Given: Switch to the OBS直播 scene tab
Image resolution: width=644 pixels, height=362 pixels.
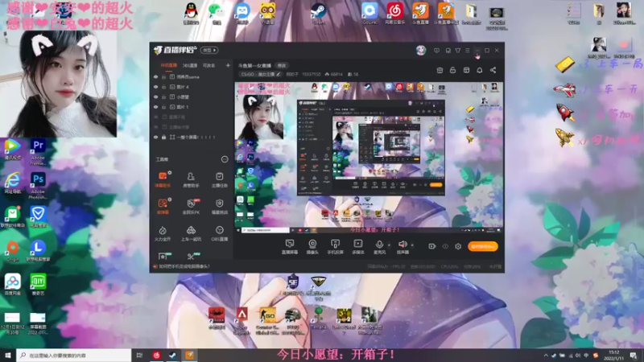Looking at the screenshot, I should 190,65.
